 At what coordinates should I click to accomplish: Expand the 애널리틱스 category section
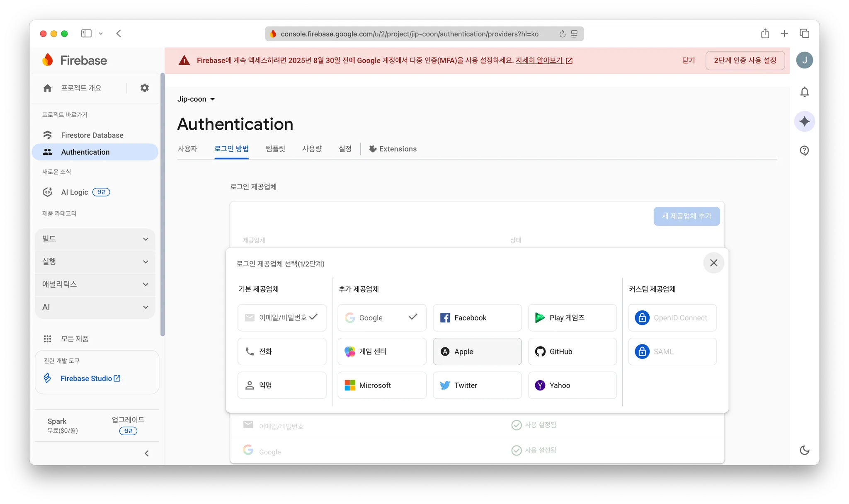pos(95,284)
